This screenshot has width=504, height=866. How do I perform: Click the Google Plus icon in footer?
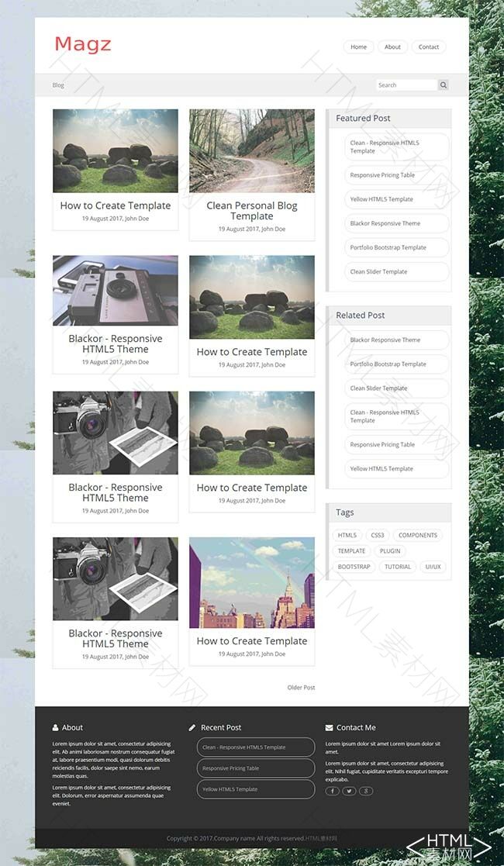click(x=366, y=791)
